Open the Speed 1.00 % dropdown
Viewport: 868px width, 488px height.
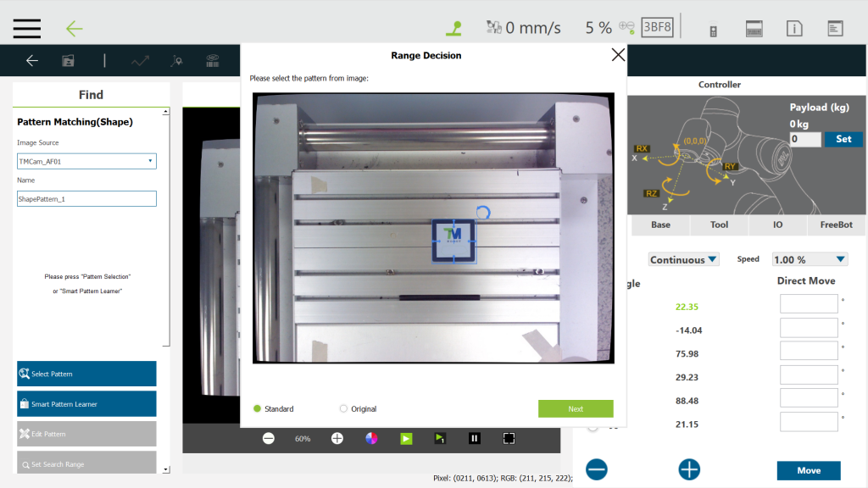tap(810, 259)
